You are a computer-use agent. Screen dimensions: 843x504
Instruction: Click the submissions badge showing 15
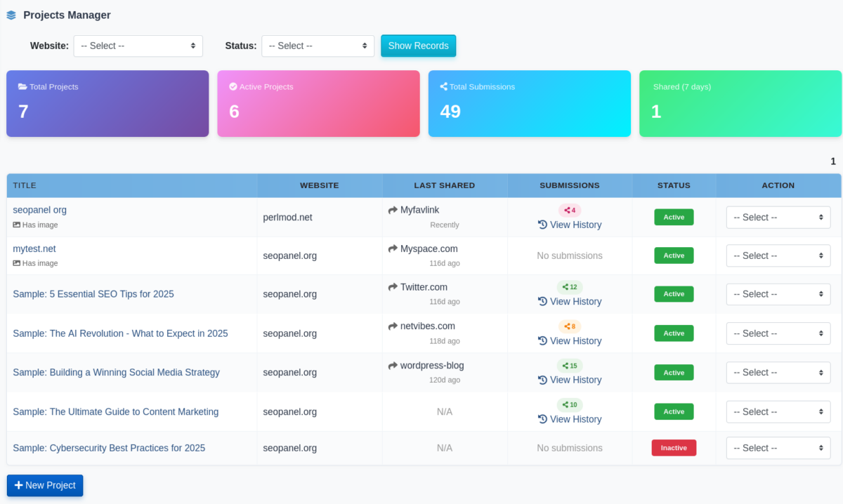point(570,366)
